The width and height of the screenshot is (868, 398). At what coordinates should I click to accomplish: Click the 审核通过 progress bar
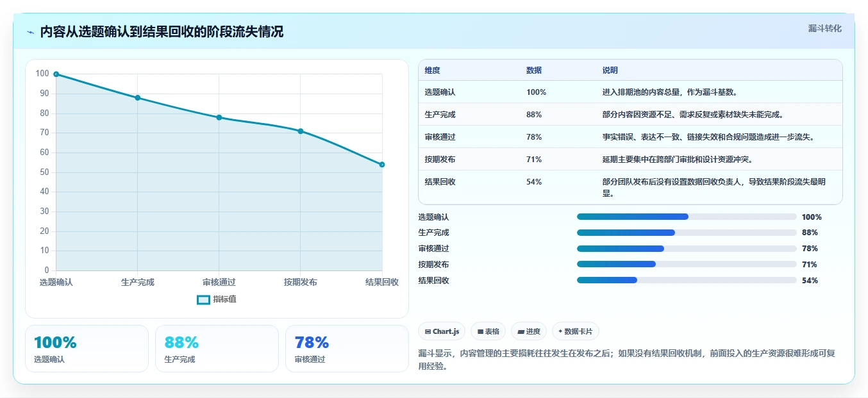click(x=687, y=249)
